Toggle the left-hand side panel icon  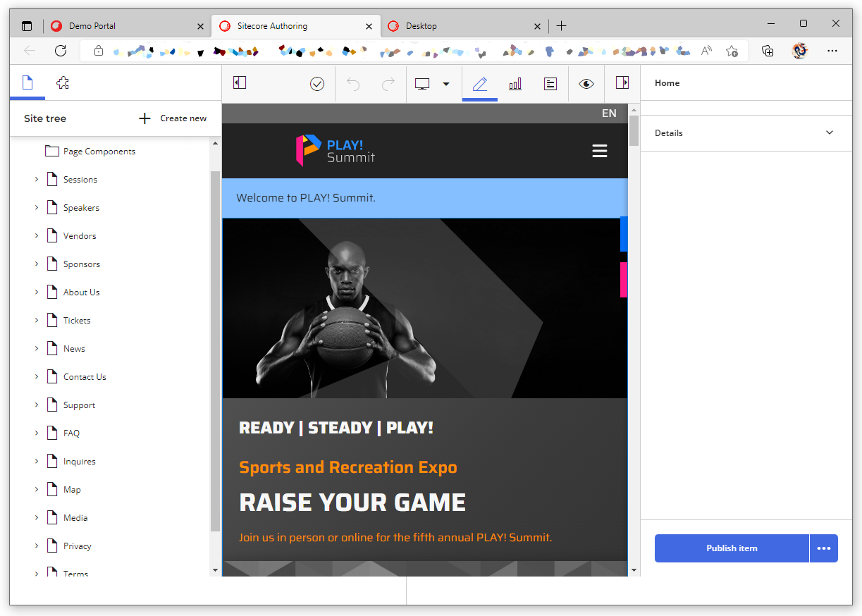click(240, 83)
